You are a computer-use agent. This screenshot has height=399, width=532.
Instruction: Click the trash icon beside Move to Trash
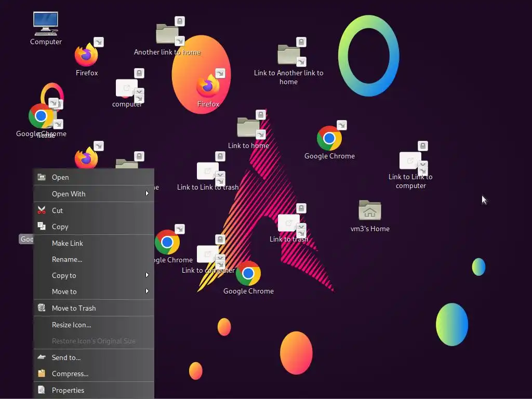tap(42, 308)
